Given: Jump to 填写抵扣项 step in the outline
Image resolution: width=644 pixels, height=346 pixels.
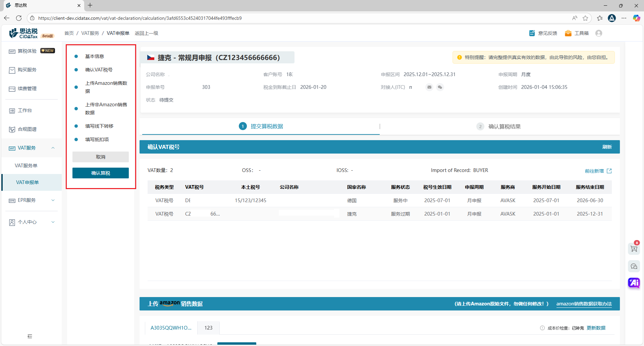Looking at the screenshot, I should pos(97,139).
